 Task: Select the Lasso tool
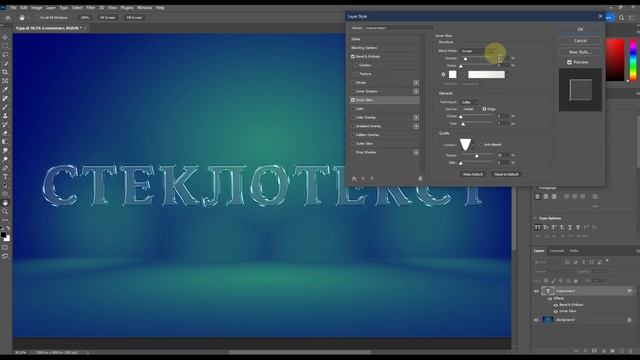(5, 54)
